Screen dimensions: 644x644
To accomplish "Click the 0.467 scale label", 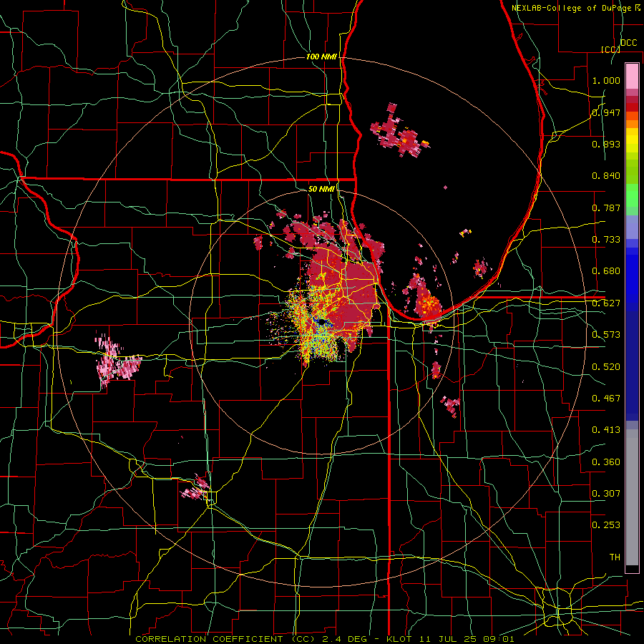I will 606,399.
